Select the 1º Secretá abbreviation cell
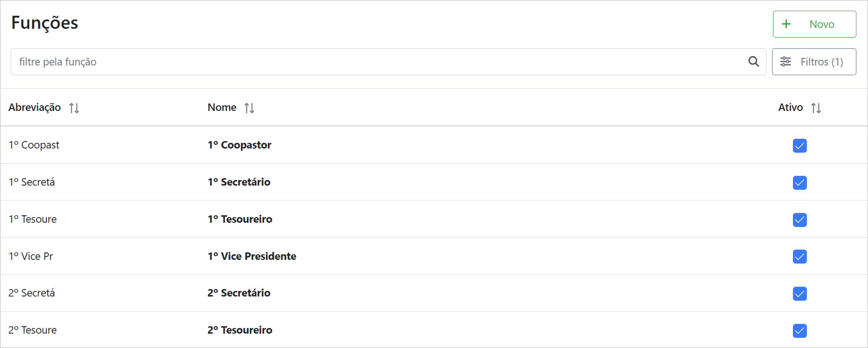The height and width of the screenshot is (348, 868). pyautogui.click(x=32, y=182)
